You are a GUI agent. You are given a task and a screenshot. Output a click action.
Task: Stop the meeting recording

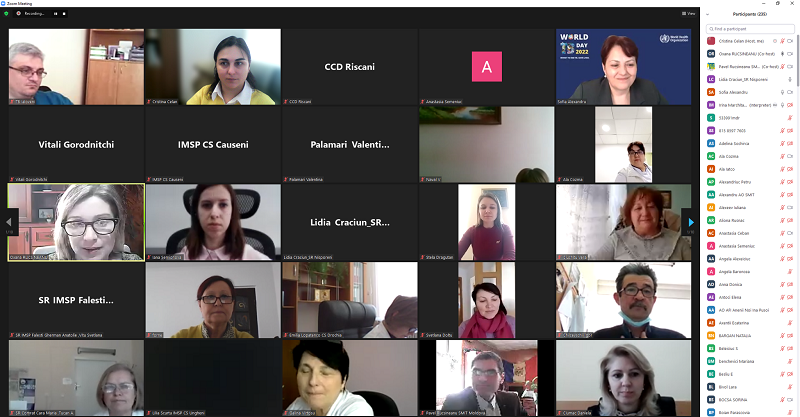pyautogui.click(x=64, y=13)
